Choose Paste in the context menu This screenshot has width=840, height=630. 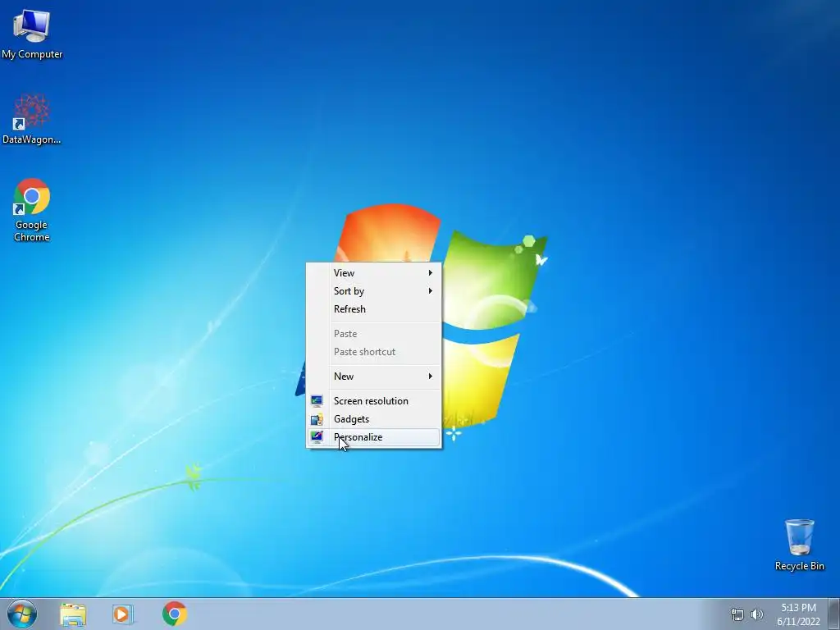[x=374, y=334]
